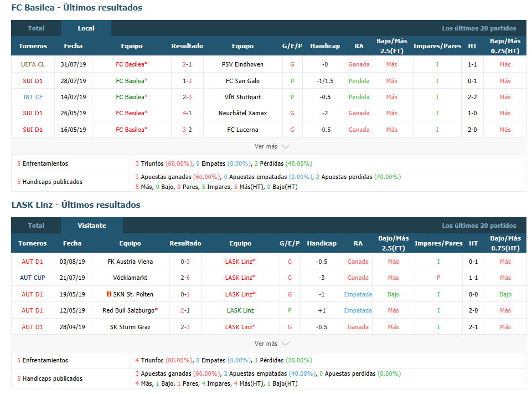The height and width of the screenshot is (394, 532).
Task: Click FC San Galo team name
Action: click(x=242, y=81)
